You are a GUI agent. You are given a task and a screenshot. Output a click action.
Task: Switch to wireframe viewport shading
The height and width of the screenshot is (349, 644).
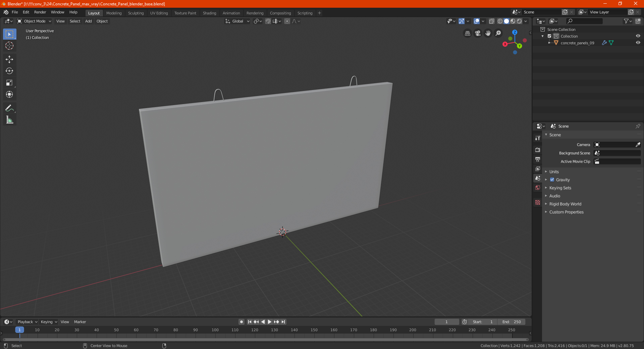coord(500,21)
